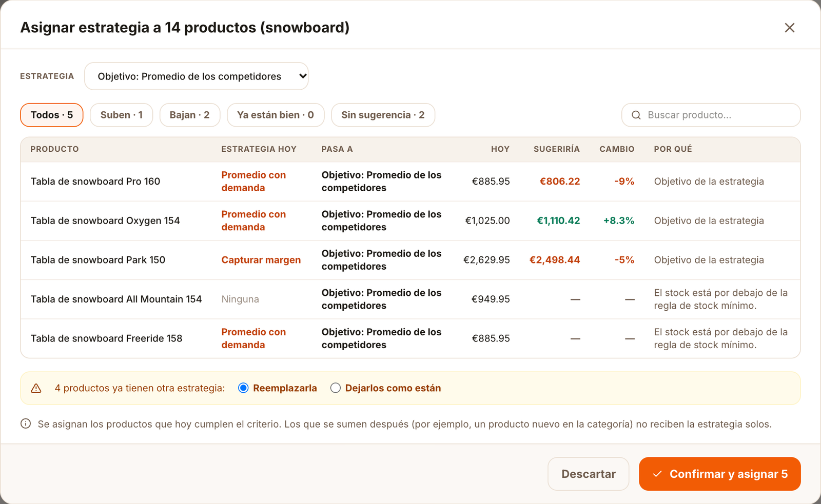Viewport: 821px width, 504px height.
Task: Click Tabla de snowboard Oxygen 154 row
Action: (410, 221)
